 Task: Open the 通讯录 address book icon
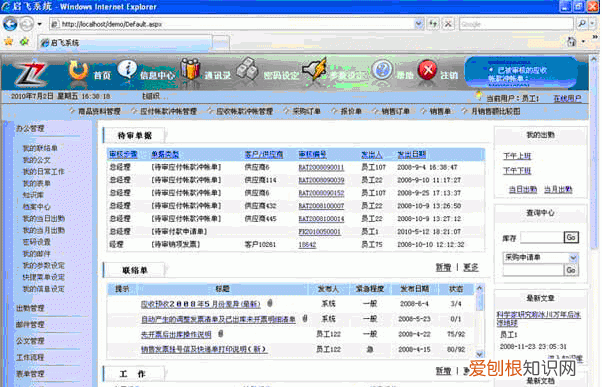click(x=191, y=69)
